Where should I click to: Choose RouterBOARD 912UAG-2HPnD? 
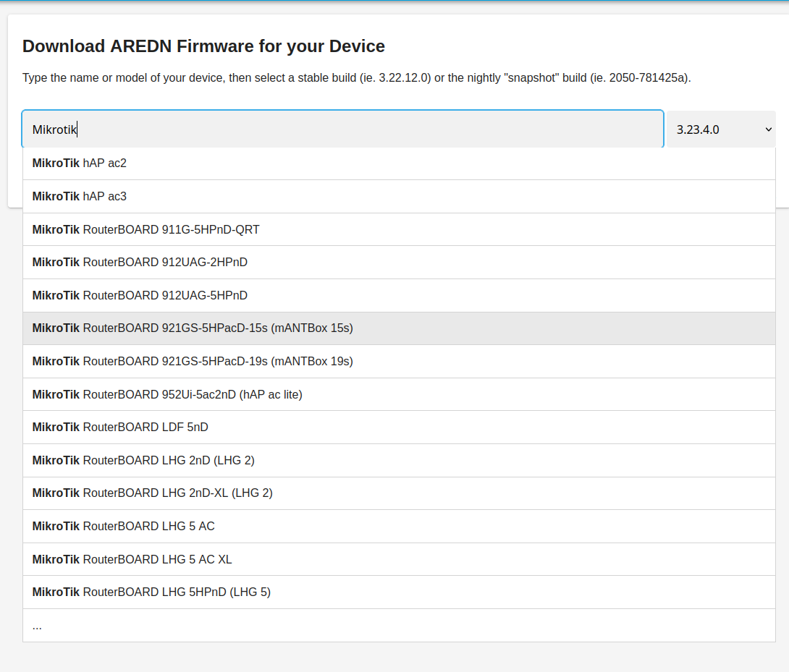click(x=139, y=262)
